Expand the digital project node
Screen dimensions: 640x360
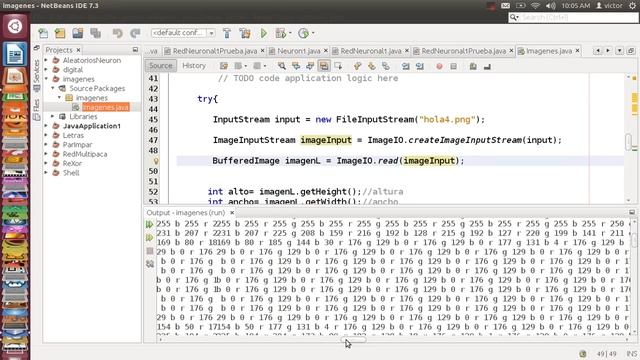coord(46,70)
